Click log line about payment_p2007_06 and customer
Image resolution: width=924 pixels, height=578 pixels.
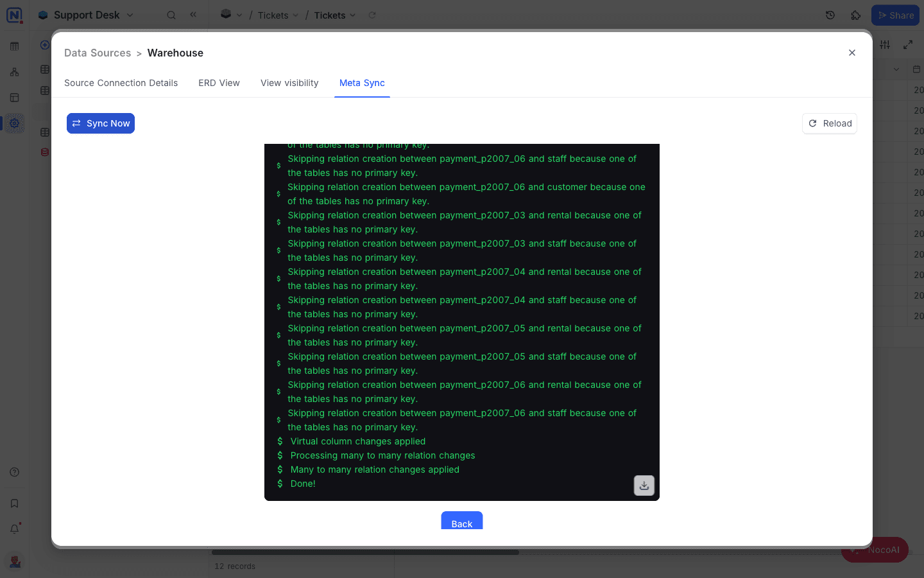pos(466,194)
